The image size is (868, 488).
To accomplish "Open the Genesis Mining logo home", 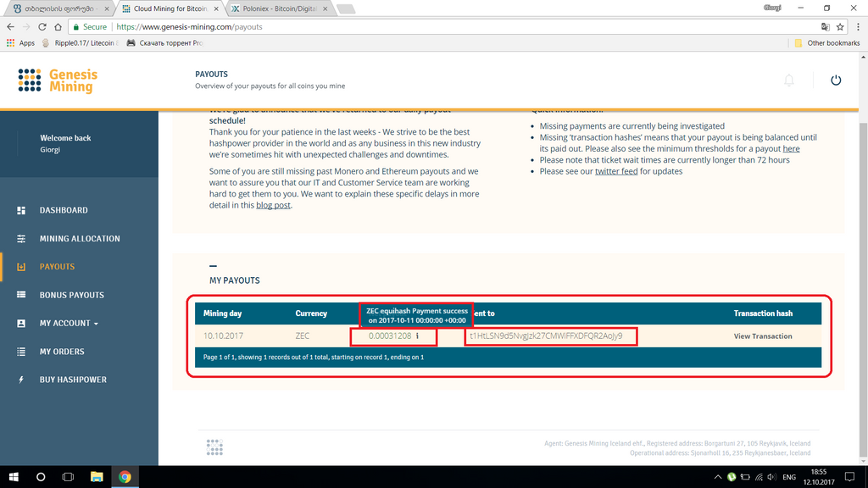I will point(58,80).
